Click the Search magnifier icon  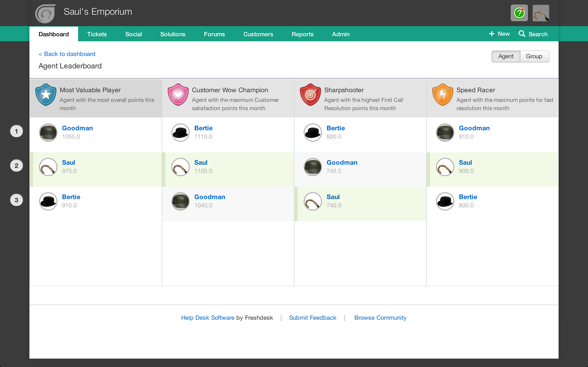[522, 34]
